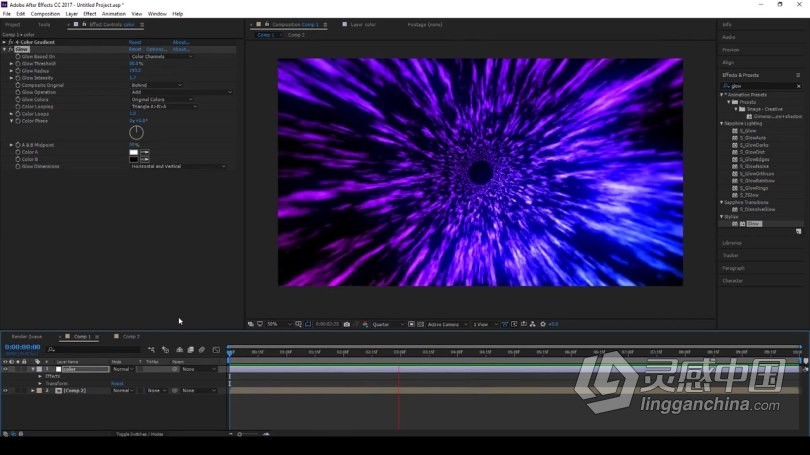Open the Character panel
810x455 pixels.
(x=733, y=281)
